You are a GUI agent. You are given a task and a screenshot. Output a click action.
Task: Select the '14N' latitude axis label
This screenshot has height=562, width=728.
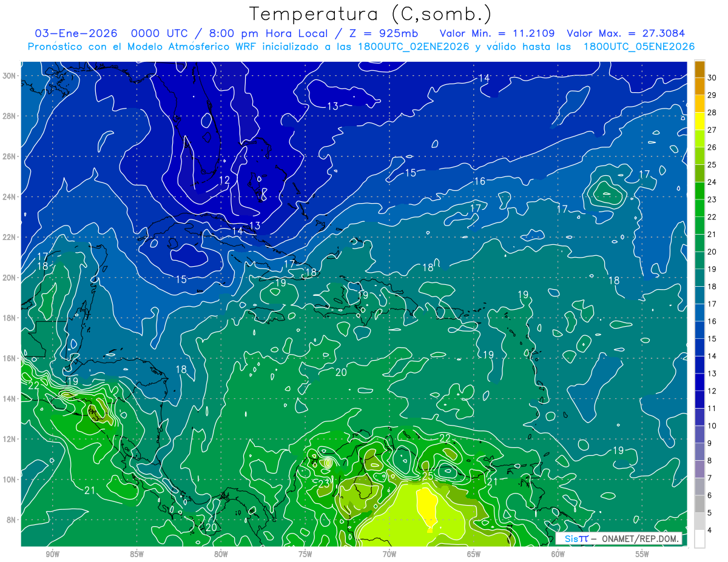10,398
